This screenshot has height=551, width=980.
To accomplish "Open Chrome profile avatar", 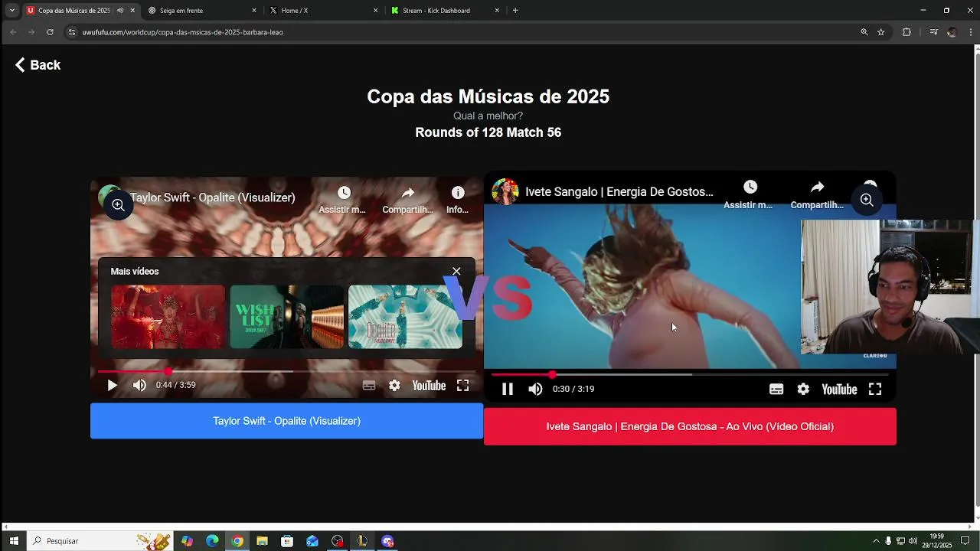I will (x=952, y=32).
